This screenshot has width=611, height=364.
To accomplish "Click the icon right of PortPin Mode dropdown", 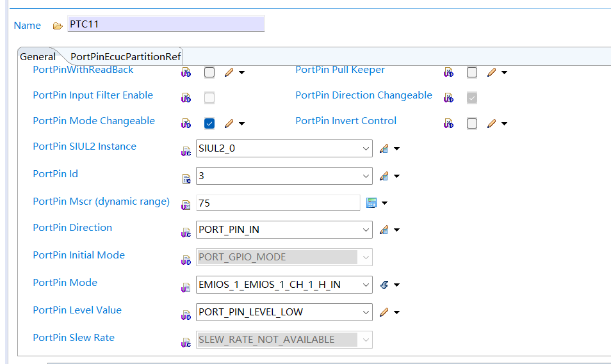I will click(x=384, y=285).
